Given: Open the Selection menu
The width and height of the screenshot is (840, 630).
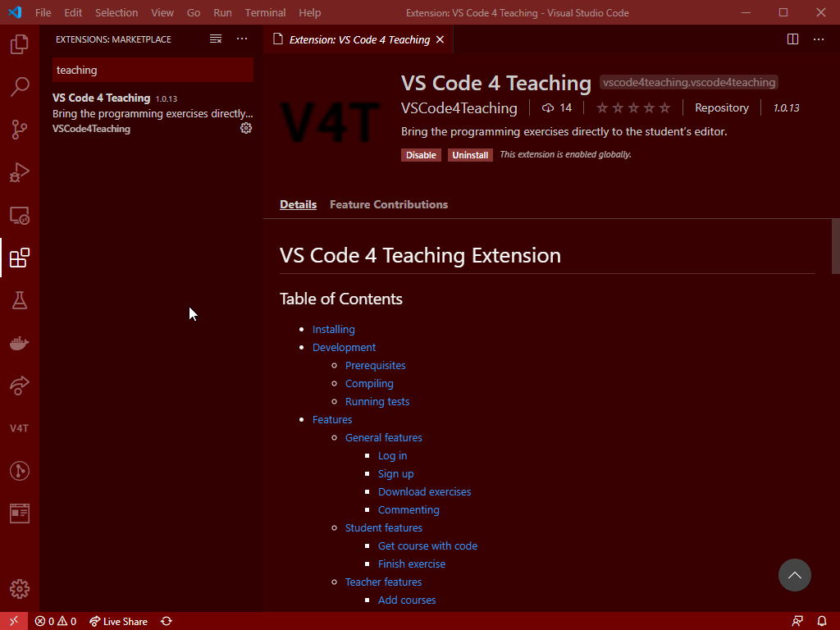Looking at the screenshot, I should [116, 12].
